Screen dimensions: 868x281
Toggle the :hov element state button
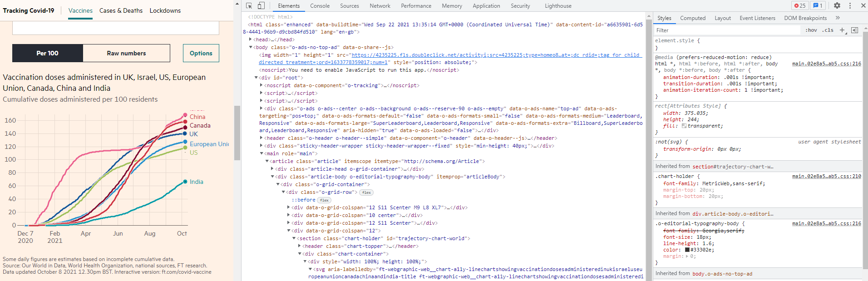click(x=811, y=30)
